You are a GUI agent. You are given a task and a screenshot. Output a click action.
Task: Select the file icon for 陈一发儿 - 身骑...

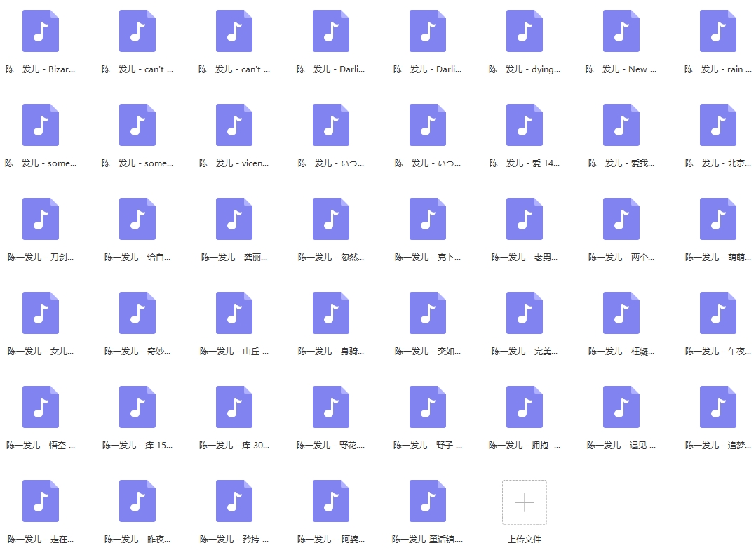(331, 314)
